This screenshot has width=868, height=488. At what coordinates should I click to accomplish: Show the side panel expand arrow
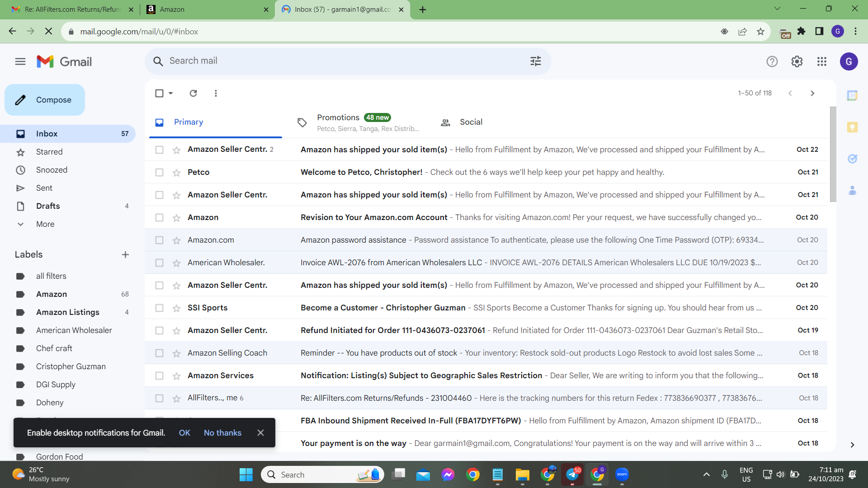[x=852, y=445]
